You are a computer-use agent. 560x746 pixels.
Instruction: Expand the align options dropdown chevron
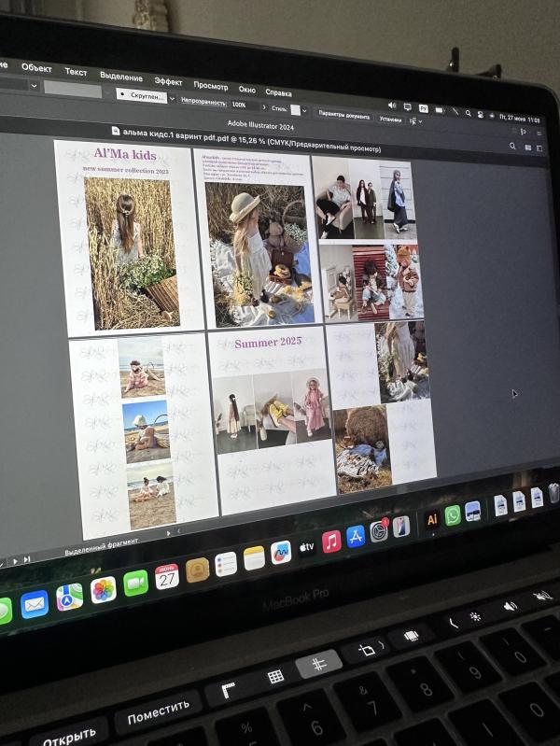coord(420,121)
